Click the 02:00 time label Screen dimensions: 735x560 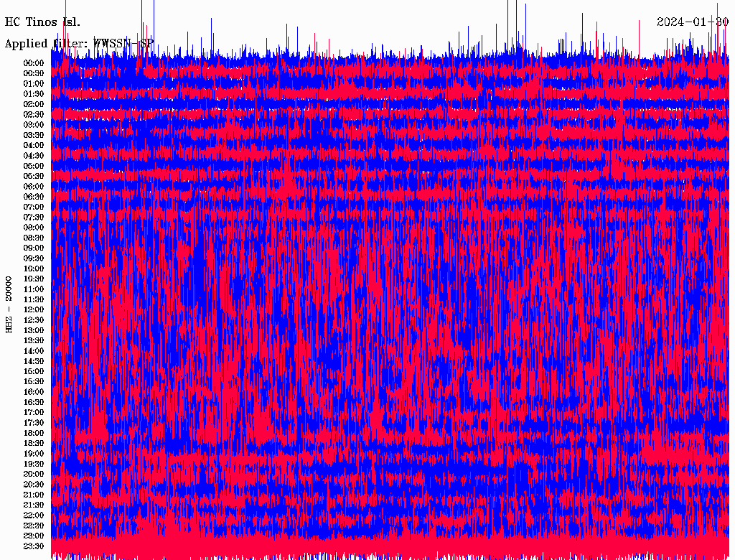[x=34, y=104]
